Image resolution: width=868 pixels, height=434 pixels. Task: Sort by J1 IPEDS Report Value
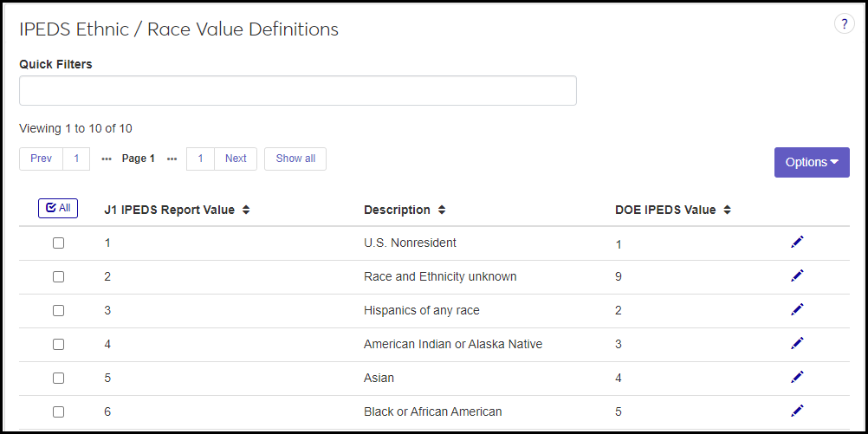[246, 210]
